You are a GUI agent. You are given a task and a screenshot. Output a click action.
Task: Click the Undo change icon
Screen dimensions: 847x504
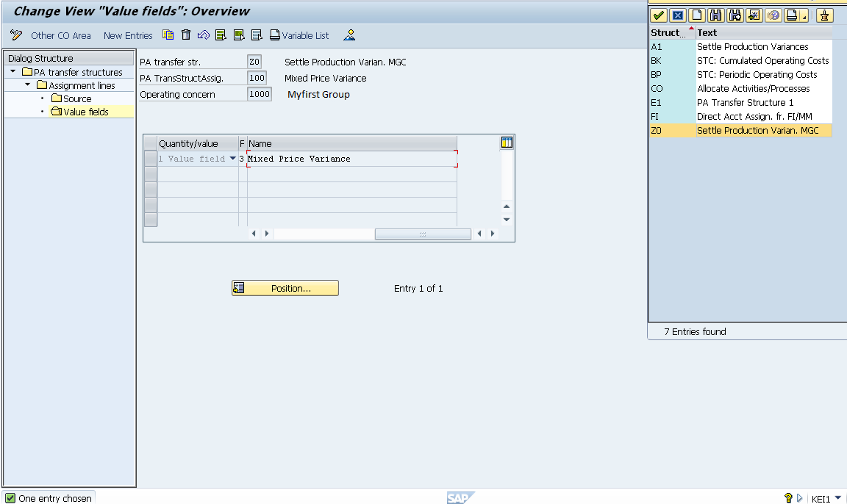tap(204, 35)
